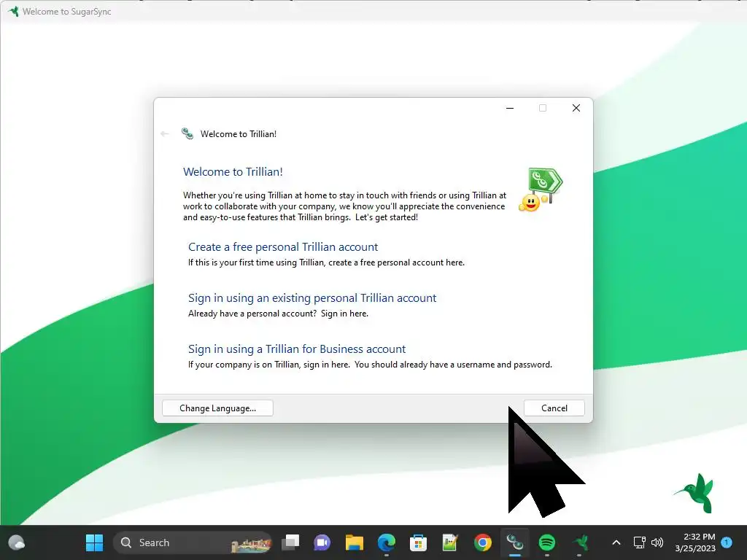Click the "Welcome to SugarSync" title text
The width and height of the screenshot is (747, 560).
coord(66,12)
